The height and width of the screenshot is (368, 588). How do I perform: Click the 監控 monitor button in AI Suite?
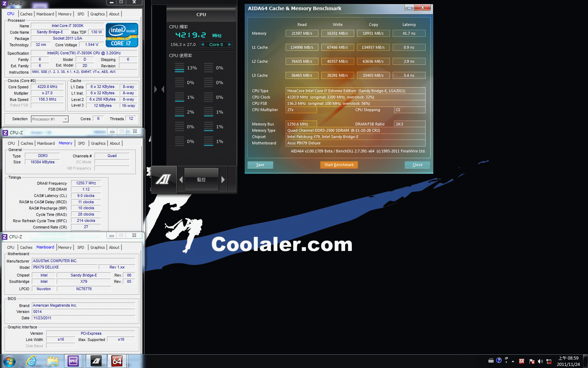(x=201, y=179)
